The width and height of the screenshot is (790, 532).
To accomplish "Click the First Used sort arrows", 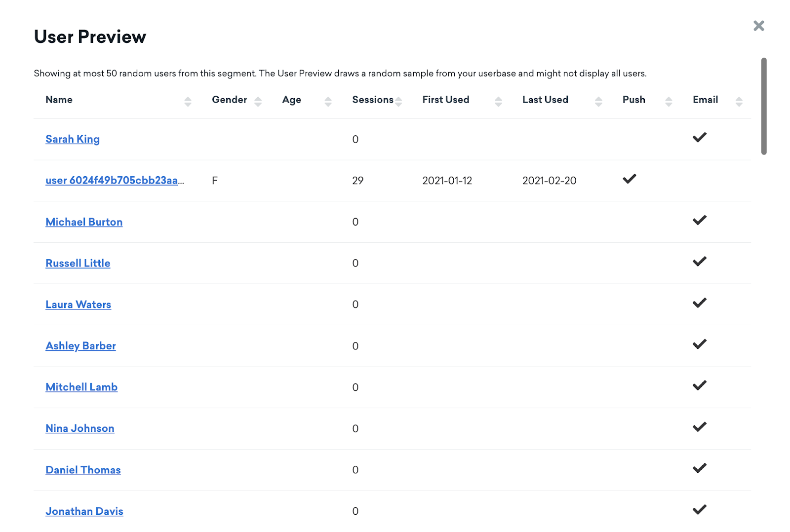I will click(499, 101).
